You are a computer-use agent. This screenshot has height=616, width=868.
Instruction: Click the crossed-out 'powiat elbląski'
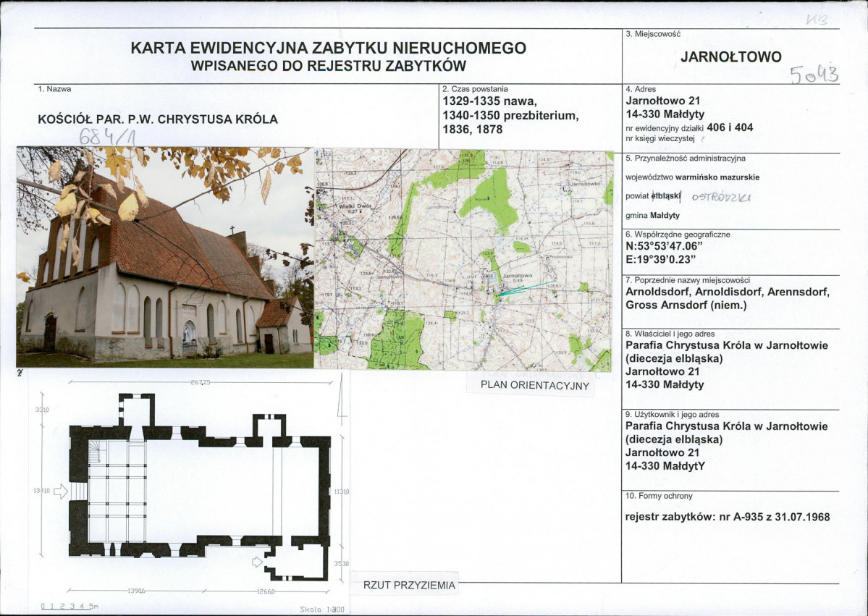(653, 196)
